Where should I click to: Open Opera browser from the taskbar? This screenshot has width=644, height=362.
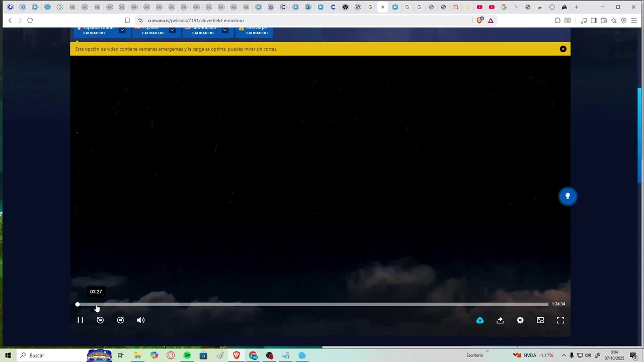[x=171, y=355]
